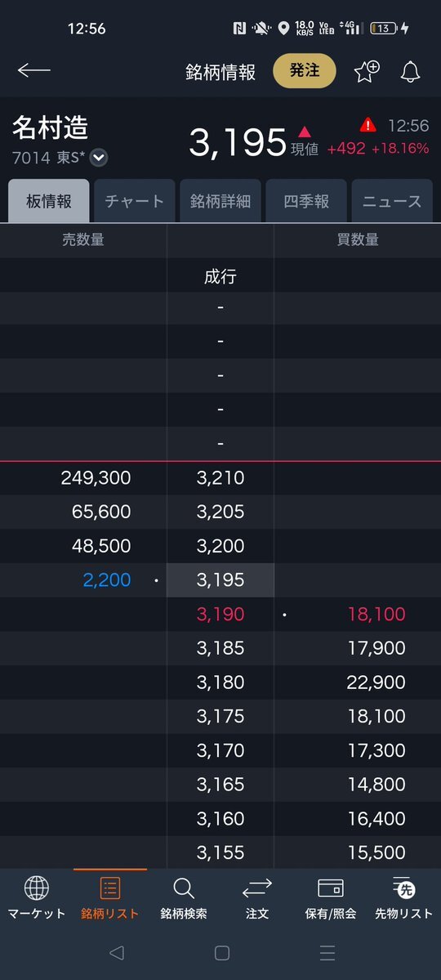441x980 pixels.
Task: Open price alert bell icon
Action: (x=411, y=72)
